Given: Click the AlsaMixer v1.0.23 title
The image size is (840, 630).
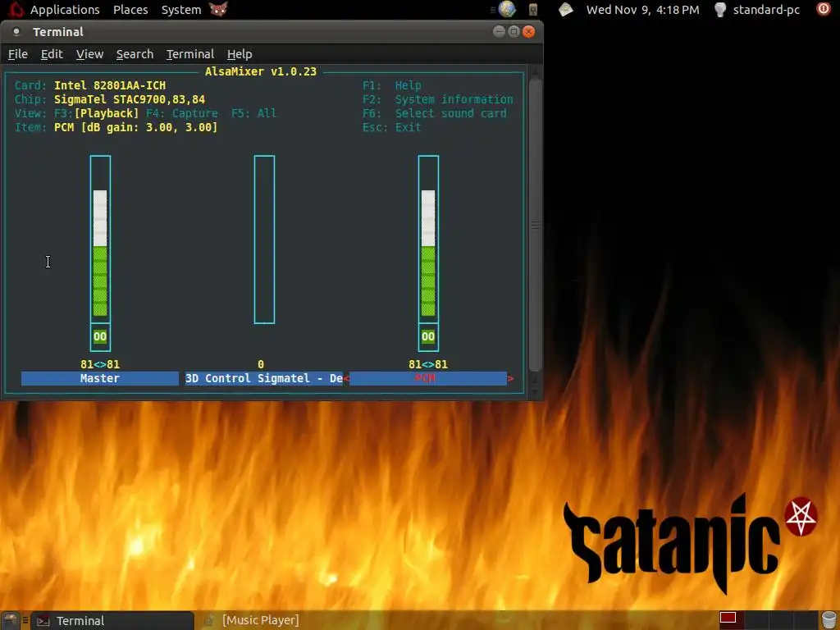Looking at the screenshot, I should point(261,71).
